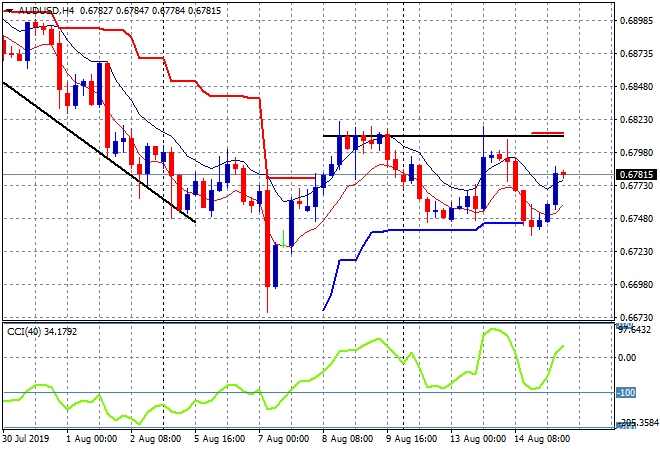Click the thick blue support step line

point(425,230)
